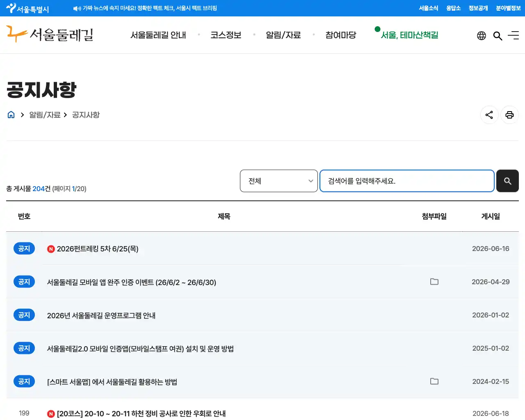525x420 pixels.
Task: Click the 총 게시물 204건 count text
Action: coord(28,189)
